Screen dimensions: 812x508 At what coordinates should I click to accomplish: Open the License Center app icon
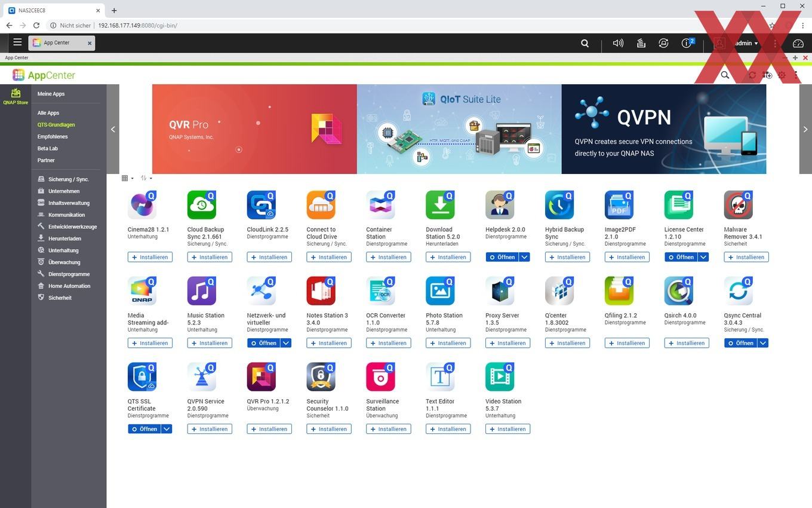(x=679, y=205)
